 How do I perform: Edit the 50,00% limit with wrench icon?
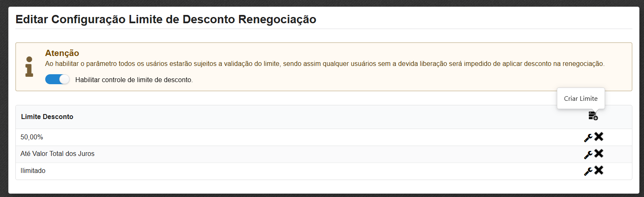pyautogui.click(x=588, y=137)
